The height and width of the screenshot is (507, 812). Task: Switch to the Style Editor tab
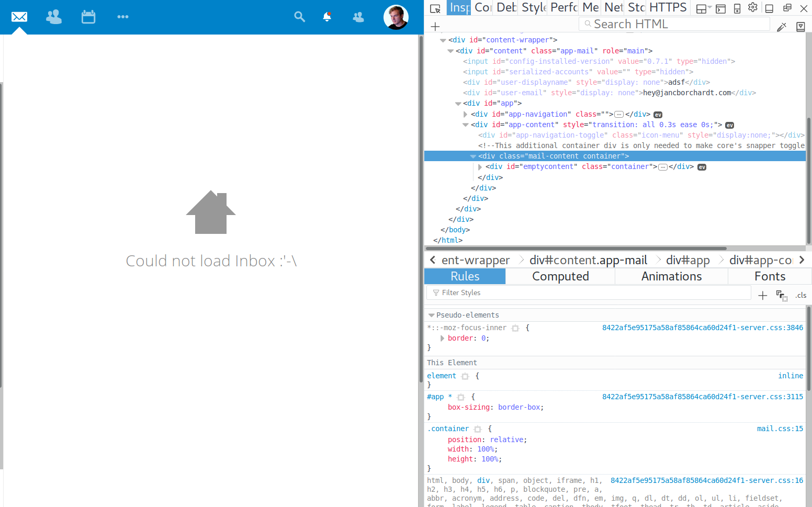pyautogui.click(x=533, y=8)
